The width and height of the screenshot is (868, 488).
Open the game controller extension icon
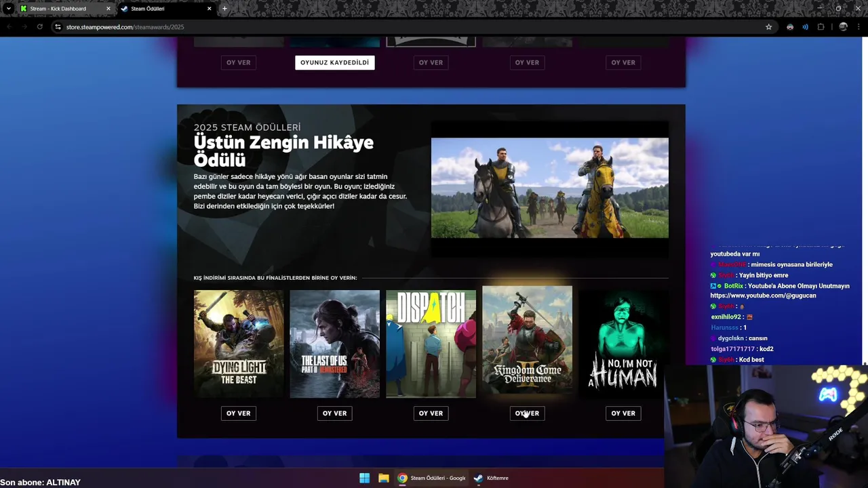point(790,27)
